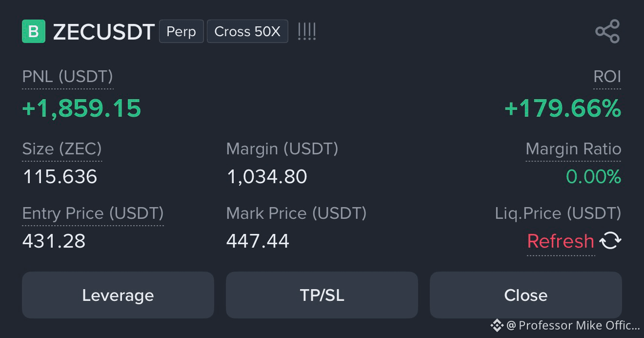Tap the Entry Price (USDT) label
Screen dimensions: 644x338
pos(93,213)
